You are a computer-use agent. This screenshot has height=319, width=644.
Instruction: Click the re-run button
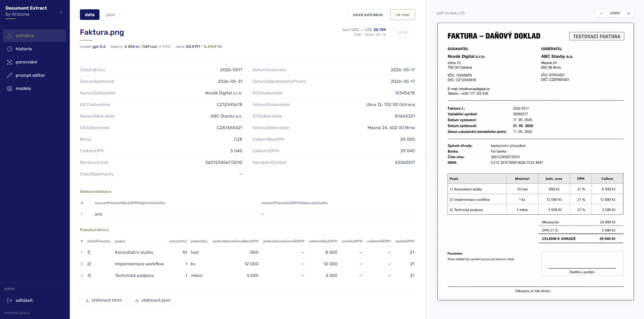pyautogui.click(x=403, y=15)
